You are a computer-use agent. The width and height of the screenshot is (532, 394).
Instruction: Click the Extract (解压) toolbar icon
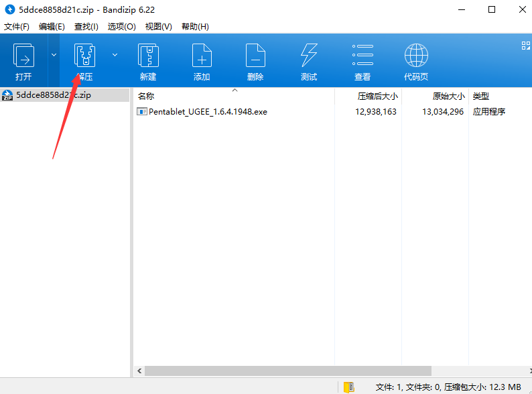[84, 56]
